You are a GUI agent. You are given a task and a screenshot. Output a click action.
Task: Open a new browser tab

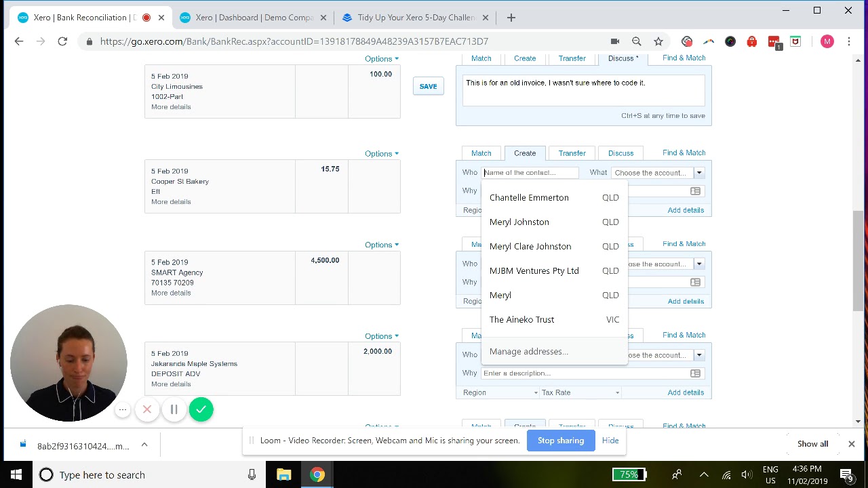pos(511,18)
